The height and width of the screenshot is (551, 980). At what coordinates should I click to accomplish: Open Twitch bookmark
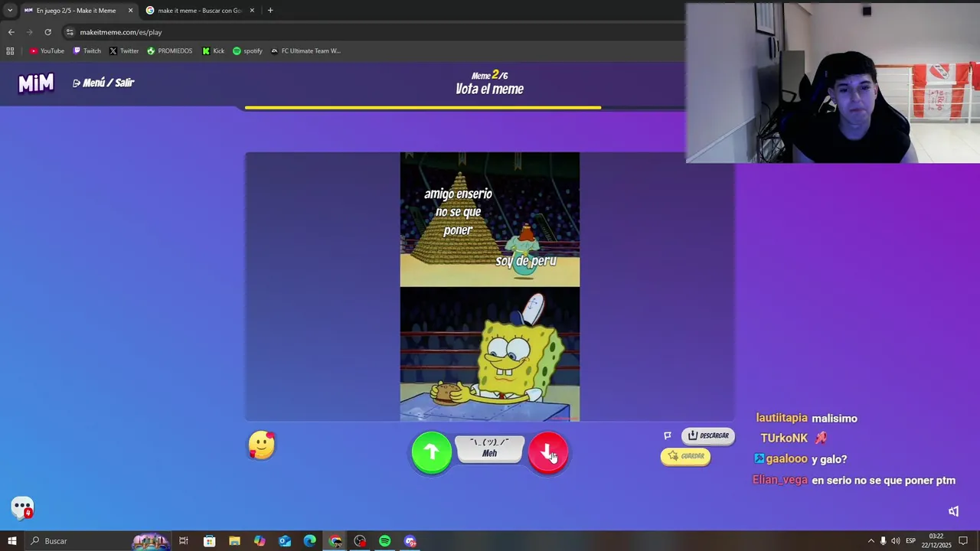coord(87,51)
